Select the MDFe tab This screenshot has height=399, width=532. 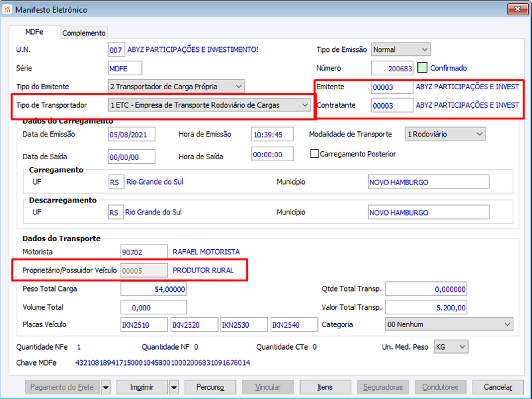(x=34, y=32)
